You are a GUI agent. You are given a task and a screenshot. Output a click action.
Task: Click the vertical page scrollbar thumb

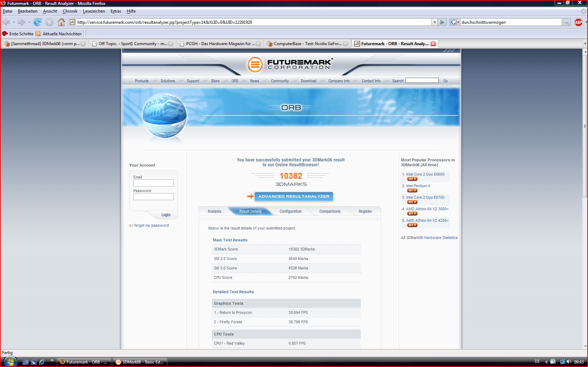click(585, 126)
